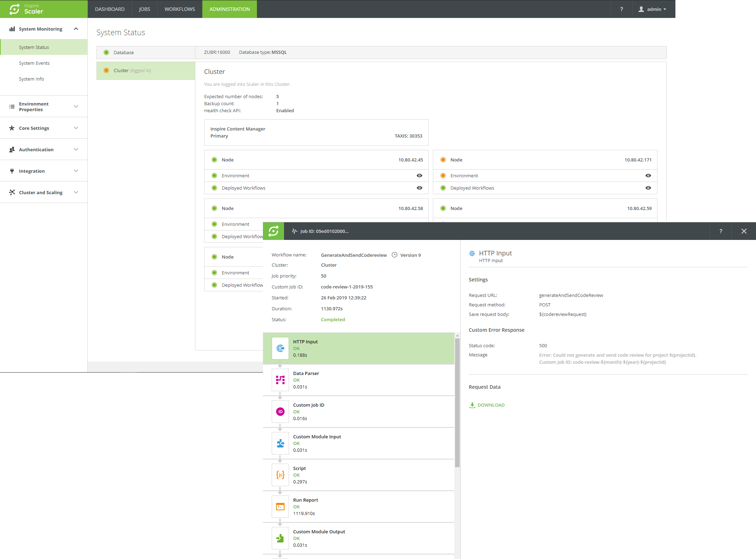Open help question mark in top bar

point(622,9)
